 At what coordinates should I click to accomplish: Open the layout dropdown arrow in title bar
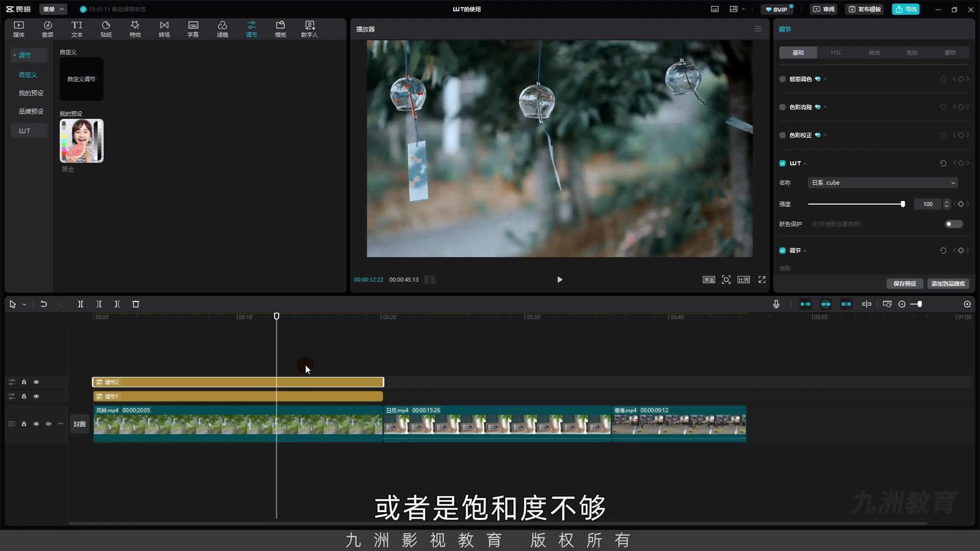[x=743, y=9]
